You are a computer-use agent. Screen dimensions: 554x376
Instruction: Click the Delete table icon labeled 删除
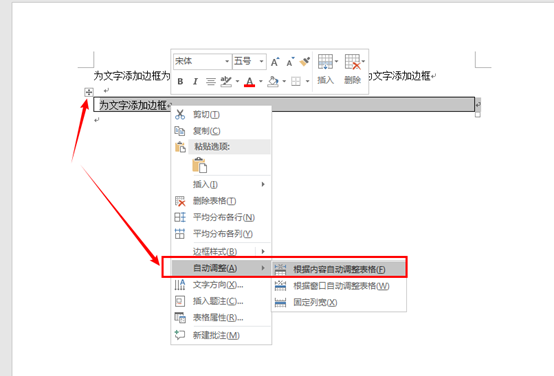tap(353, 70)
